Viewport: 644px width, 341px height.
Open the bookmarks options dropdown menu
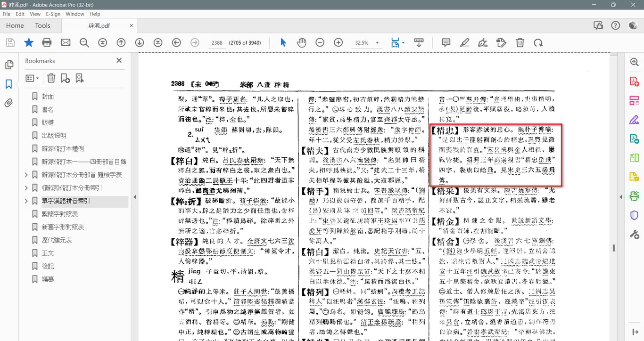pyautogui.click(x=32, y=78)
